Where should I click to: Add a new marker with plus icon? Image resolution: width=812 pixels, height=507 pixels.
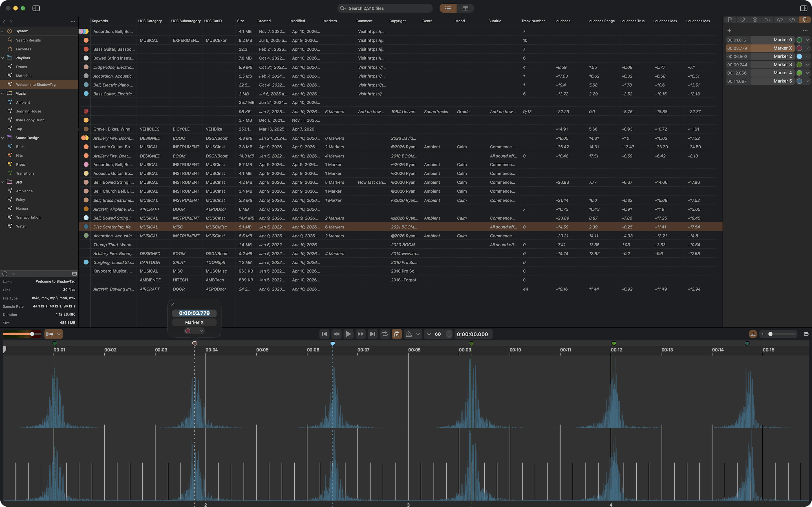pos(729,30)
